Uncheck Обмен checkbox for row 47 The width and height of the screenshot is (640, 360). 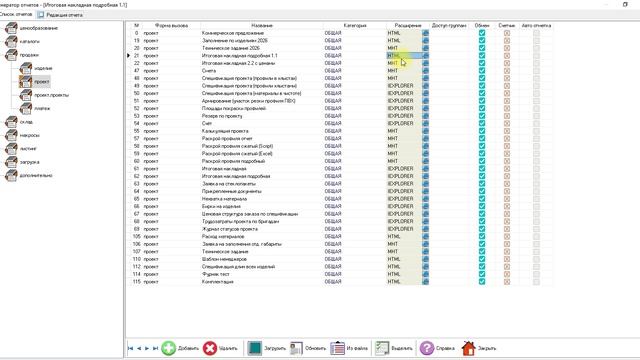point(482,71)
